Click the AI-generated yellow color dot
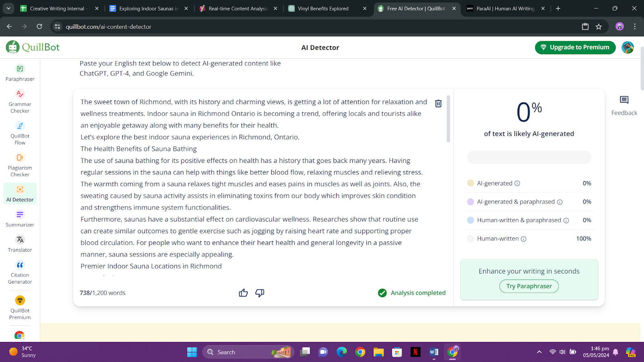The image size is (644, 362). point(471,183)
